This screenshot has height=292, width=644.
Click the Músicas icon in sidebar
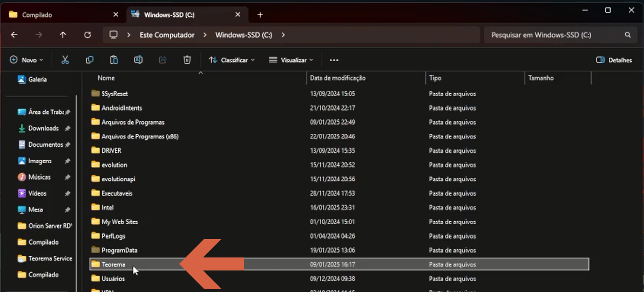coord(22,177)
